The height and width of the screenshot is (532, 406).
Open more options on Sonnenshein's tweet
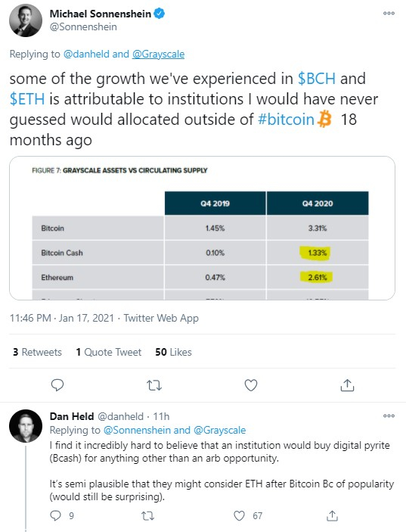[x=389, y=13]
